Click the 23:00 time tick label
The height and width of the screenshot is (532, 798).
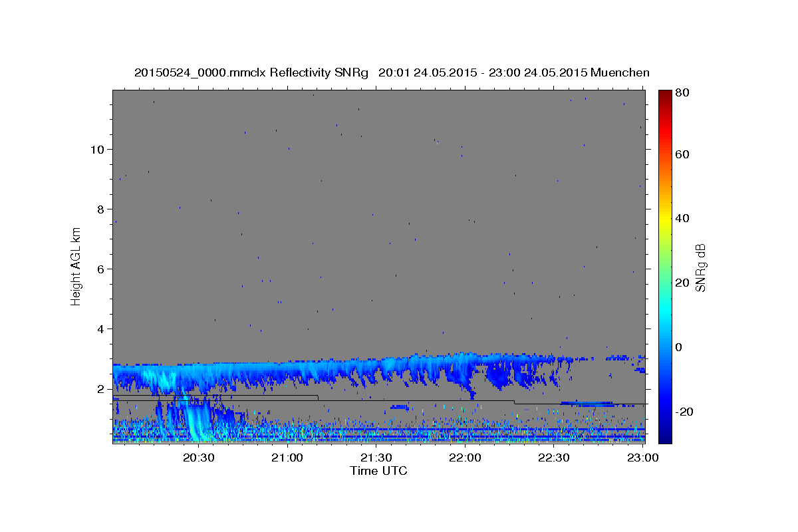pos(643,458)
